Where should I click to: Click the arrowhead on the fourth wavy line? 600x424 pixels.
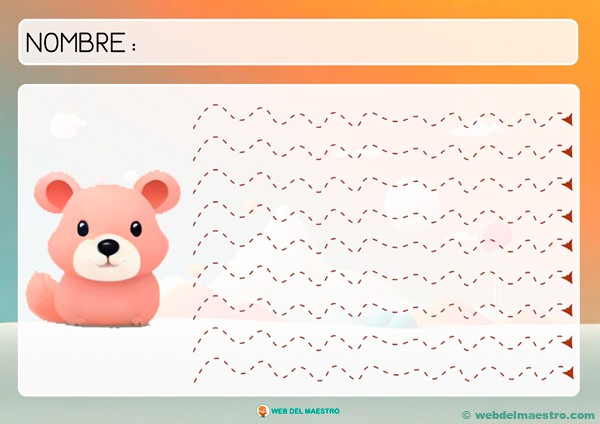pos(567,215)
